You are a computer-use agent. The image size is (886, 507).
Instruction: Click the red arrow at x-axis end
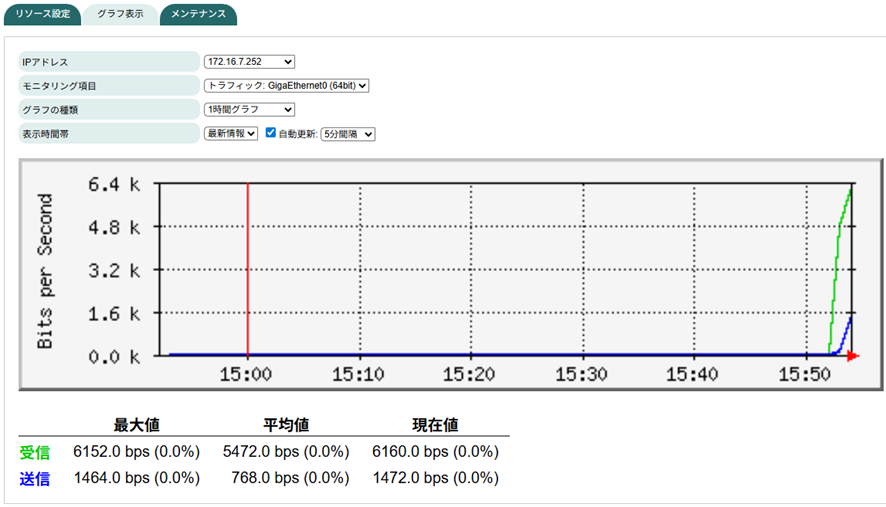pos(852,355)
